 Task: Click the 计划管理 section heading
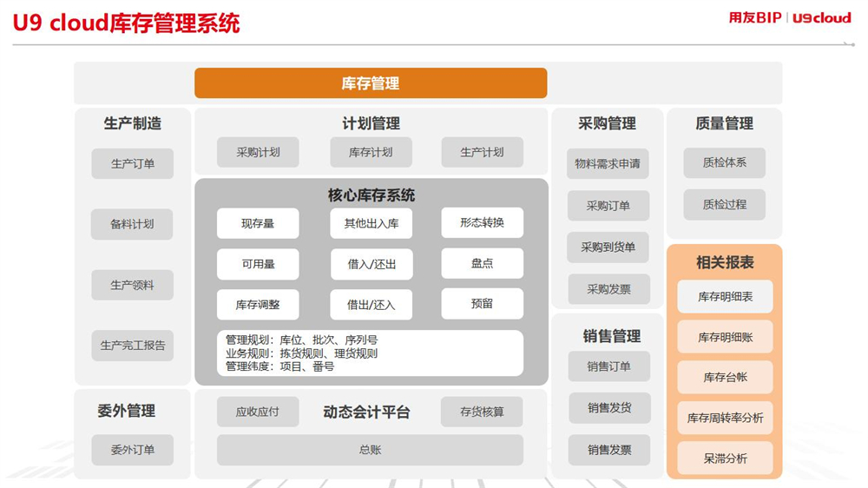pyautogui.click(x=371, y=123)
